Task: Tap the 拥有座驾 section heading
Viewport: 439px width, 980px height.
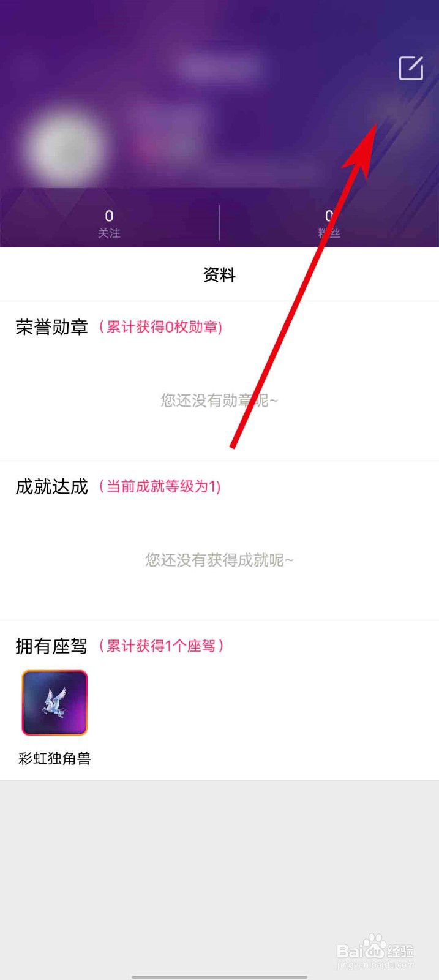Action: [x=52, y=646]
